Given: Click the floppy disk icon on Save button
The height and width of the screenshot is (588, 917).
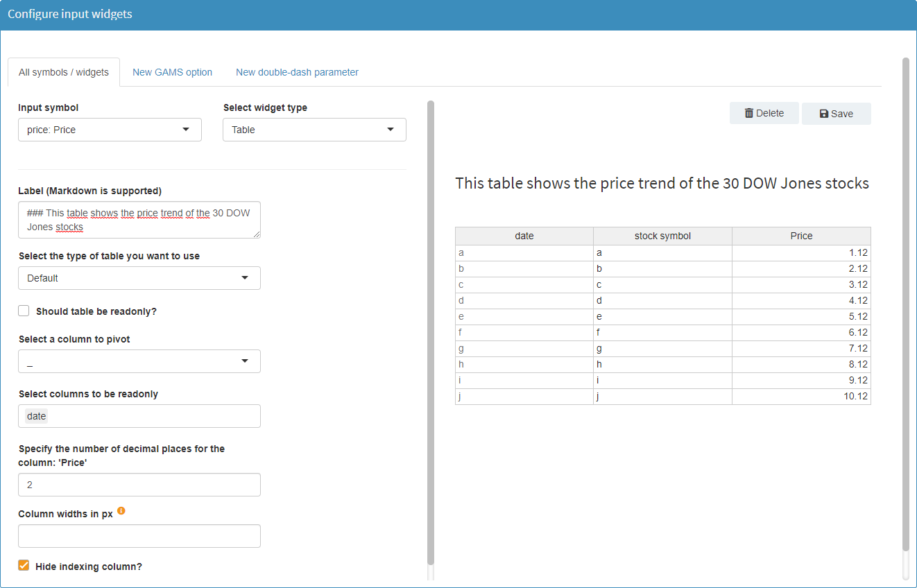Looking at the screenshot, I should pos(823,113).
